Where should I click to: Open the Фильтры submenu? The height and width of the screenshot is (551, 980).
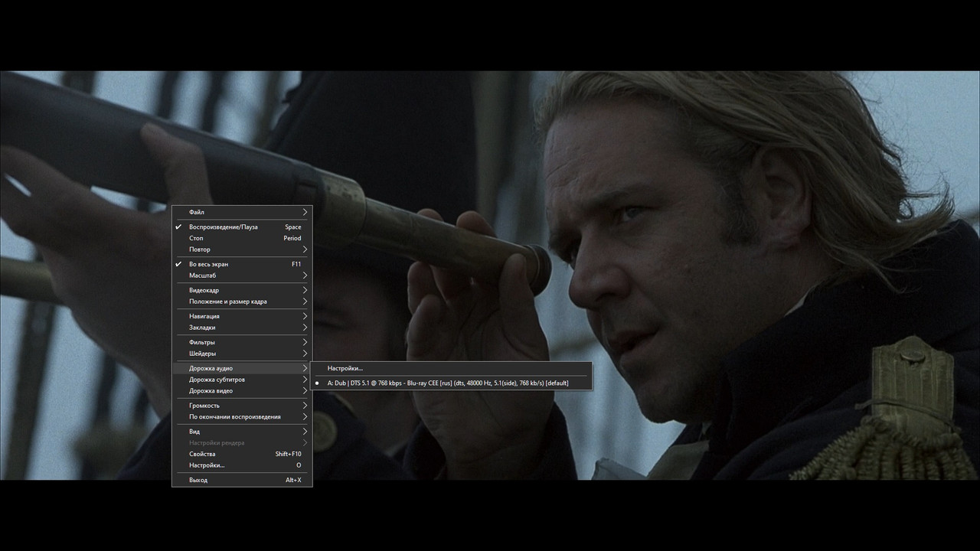(x=242, y=342)
